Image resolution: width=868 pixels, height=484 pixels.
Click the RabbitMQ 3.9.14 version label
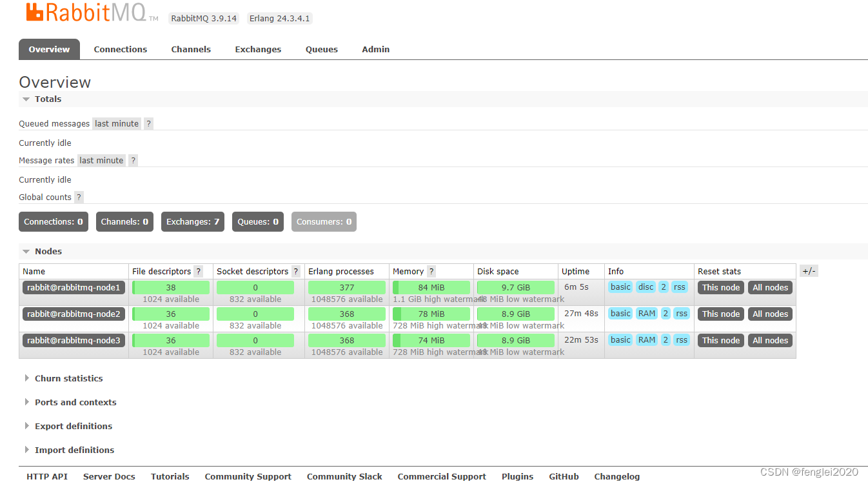tap(204, 19)
